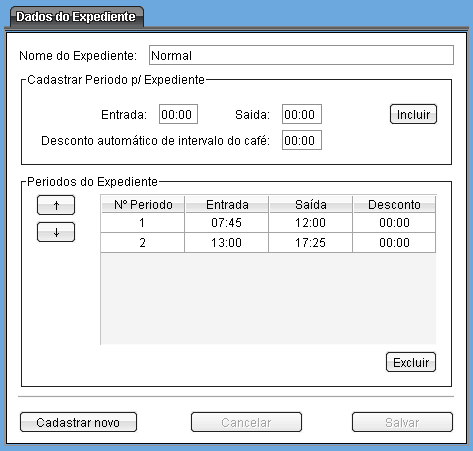This screenshot has width=473, height=451.
Task: Click the Excluir button
Action: tap(411, 362)
